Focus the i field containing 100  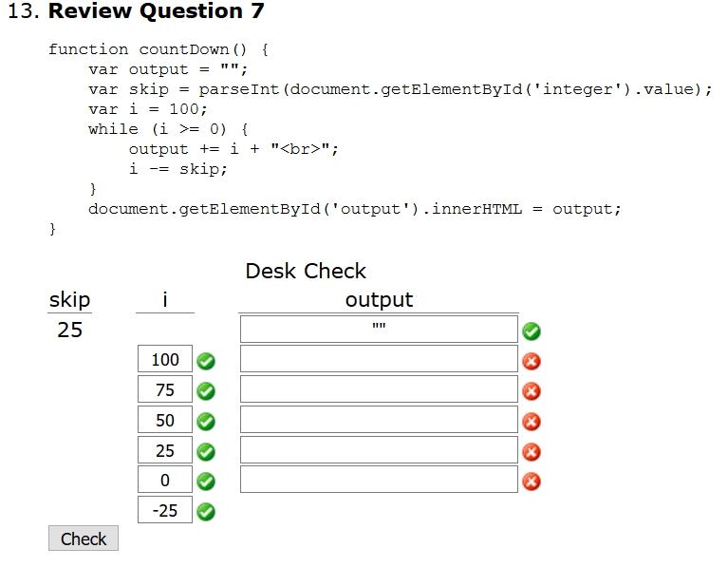[165, 360]
